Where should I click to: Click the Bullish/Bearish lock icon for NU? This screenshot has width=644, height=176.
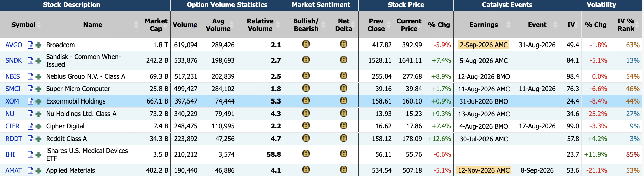click(x=306, y=113)
